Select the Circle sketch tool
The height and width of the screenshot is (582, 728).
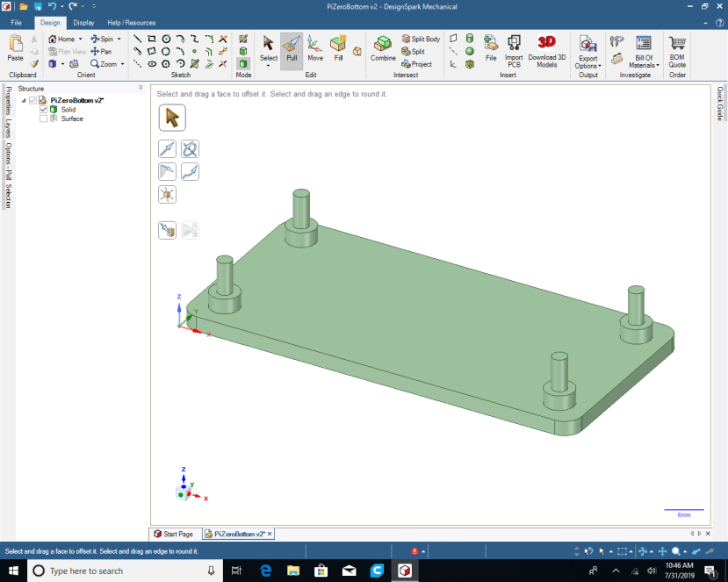coord(166,39)
